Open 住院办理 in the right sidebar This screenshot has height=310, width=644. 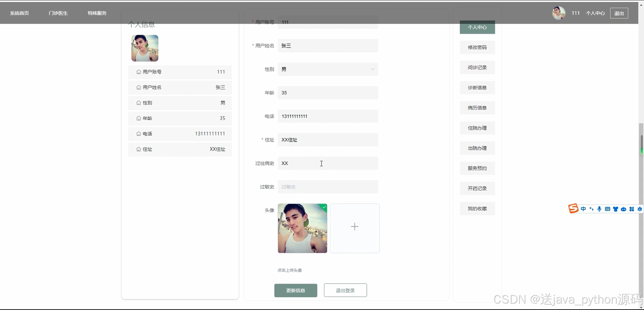(x=477, y=128)
